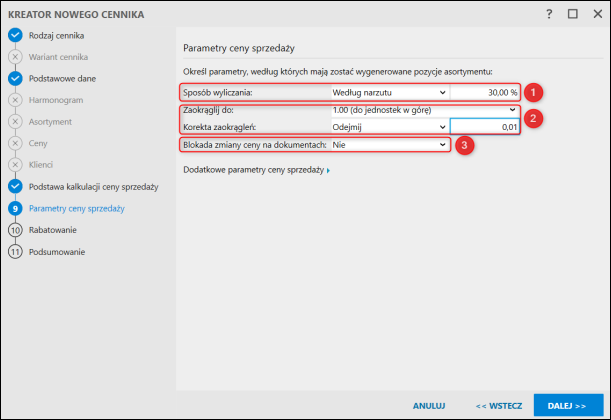Click the X step icon for Harmonogram
The width and height of the screenshot is (611, 420).
15,99
